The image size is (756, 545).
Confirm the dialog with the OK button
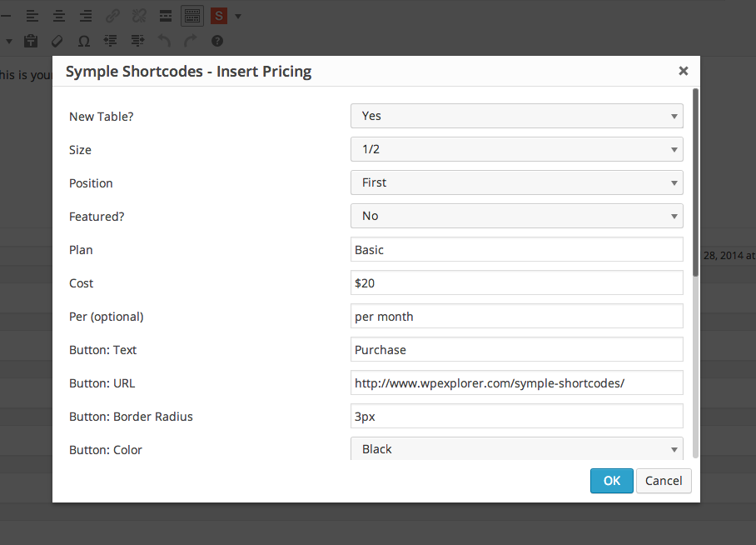coord(612,481)
